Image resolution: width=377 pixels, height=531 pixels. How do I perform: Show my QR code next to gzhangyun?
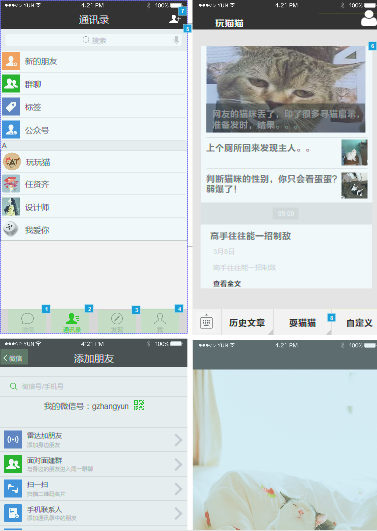139,405
